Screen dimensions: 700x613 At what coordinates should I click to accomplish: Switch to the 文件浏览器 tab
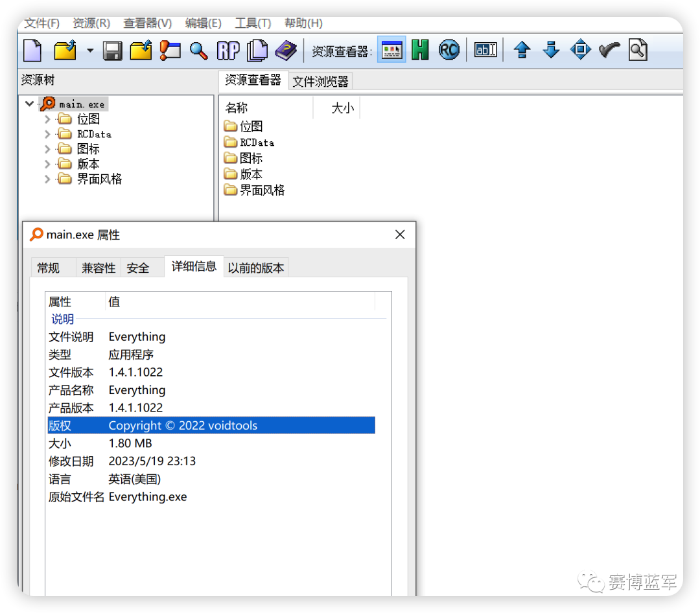pyautogui.click(x=320, y=81)
